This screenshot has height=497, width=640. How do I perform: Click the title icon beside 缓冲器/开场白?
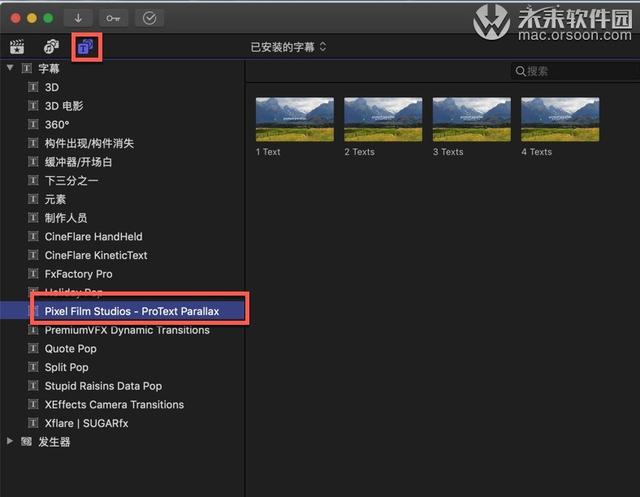[33, 162]
